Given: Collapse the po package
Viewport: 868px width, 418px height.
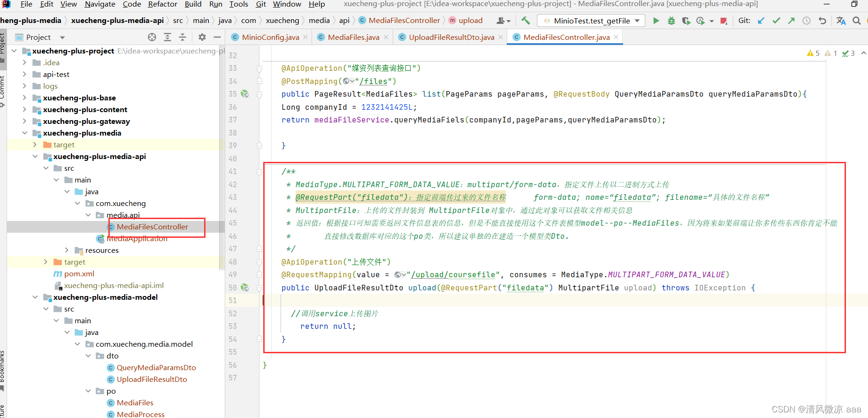Looking at the screenshot, I should [x=88, y=391].
